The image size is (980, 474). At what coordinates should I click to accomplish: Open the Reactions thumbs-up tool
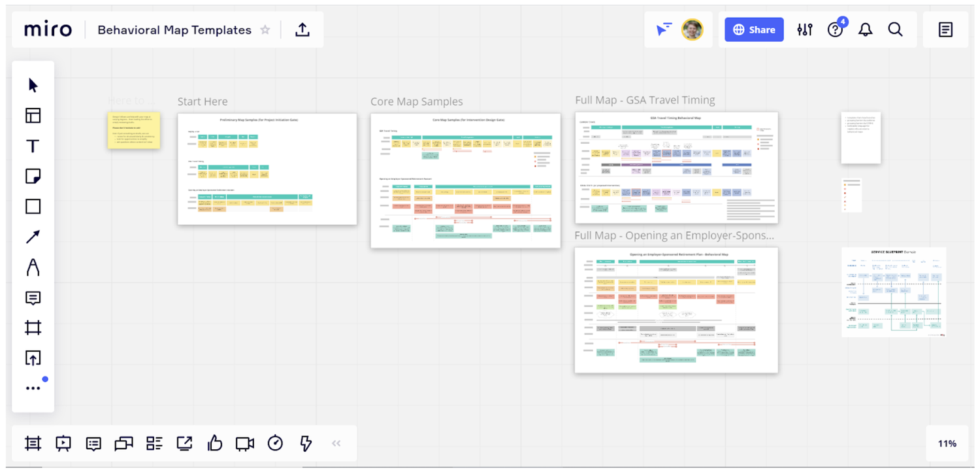tap(214, 443)
